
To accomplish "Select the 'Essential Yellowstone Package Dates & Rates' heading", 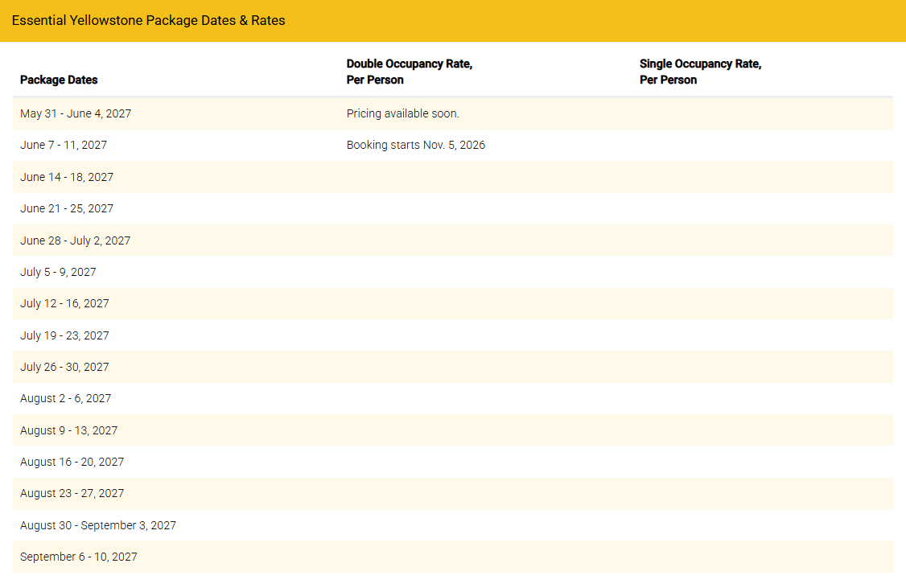I will click(149, 21).
